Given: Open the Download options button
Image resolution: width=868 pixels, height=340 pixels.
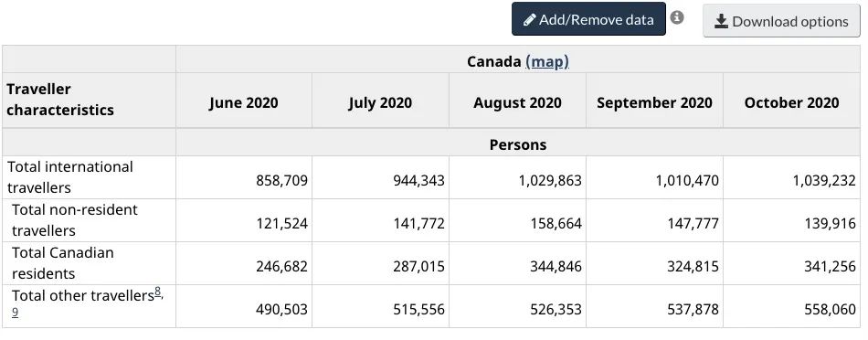Looking at the screenshot, I should click(x=781, y=21).
